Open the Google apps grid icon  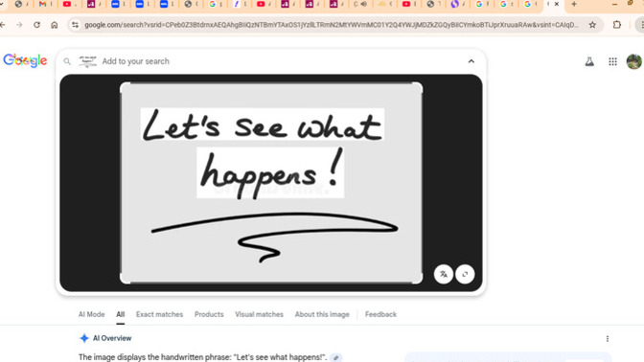(x=612, y=61)
